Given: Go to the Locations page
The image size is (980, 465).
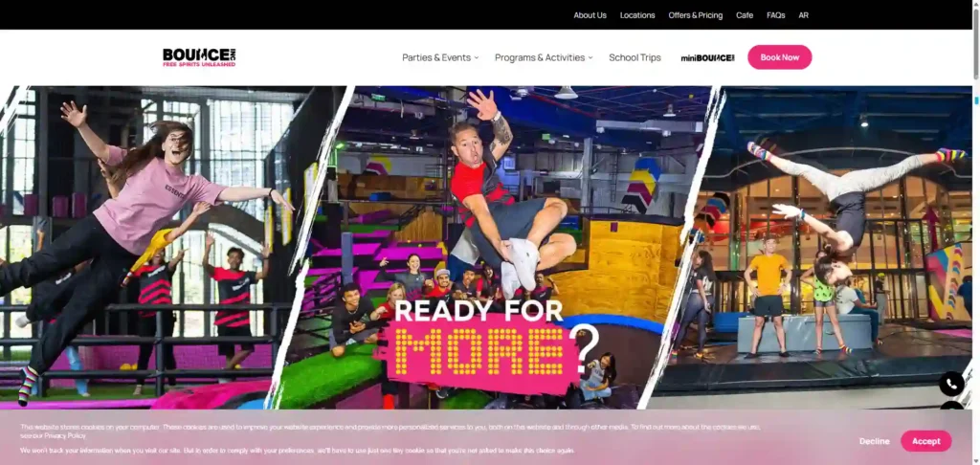Looking at the screenshot, I should 637,15.
